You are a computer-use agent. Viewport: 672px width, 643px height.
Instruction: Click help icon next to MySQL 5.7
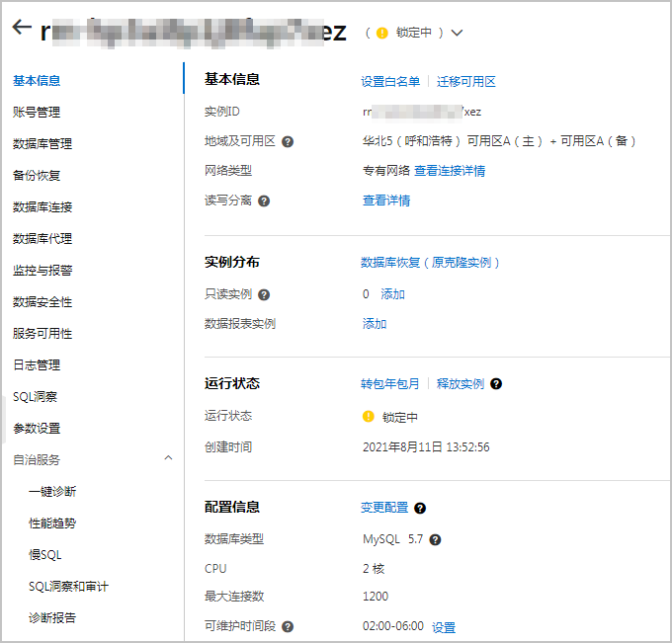coord(435,540)
